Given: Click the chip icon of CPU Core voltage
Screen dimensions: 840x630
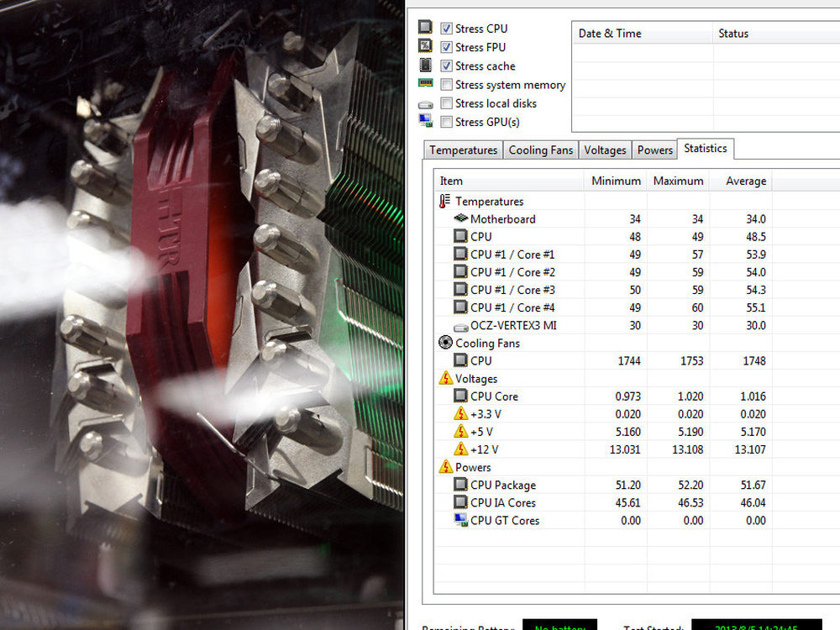Looking at the screenshot, I should pos(460,396).
